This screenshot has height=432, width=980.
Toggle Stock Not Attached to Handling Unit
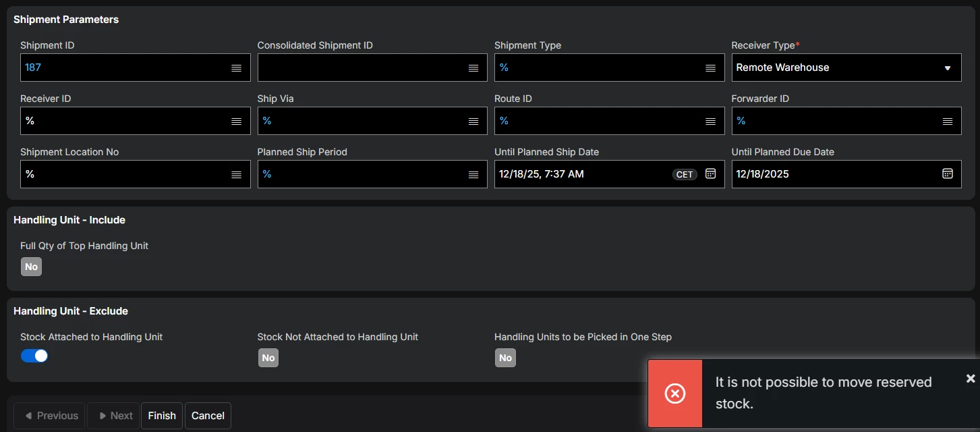[268, 358]
